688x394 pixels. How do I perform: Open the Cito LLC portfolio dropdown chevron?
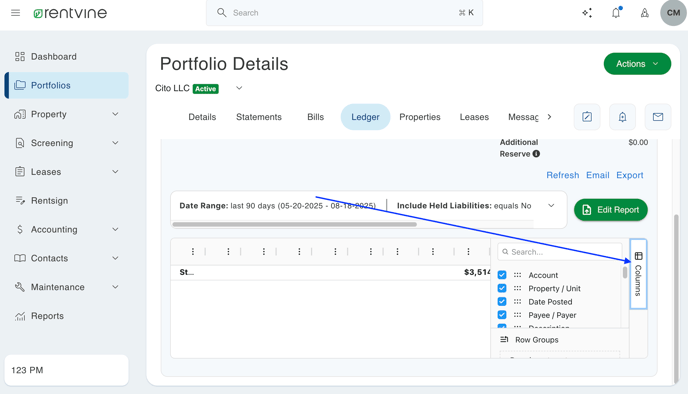pos(239,88)
